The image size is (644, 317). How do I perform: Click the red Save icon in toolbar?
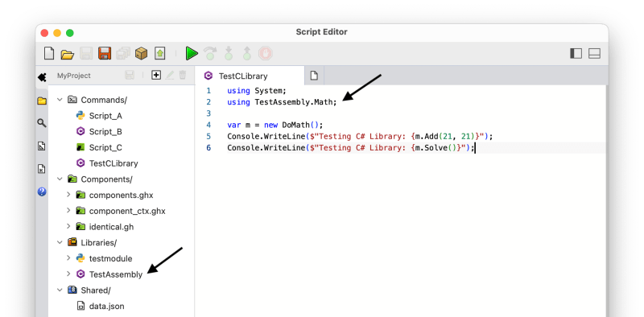(x=105, y=53)
